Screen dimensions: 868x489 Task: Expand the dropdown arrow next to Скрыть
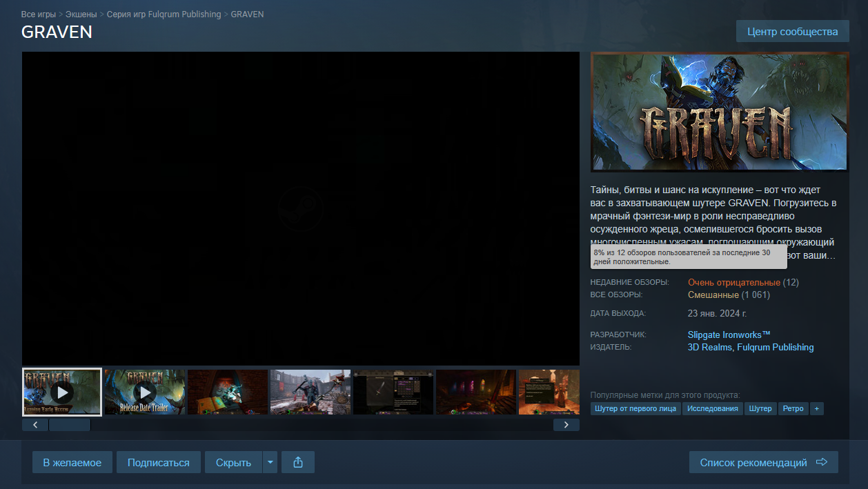tap(270, 462)
